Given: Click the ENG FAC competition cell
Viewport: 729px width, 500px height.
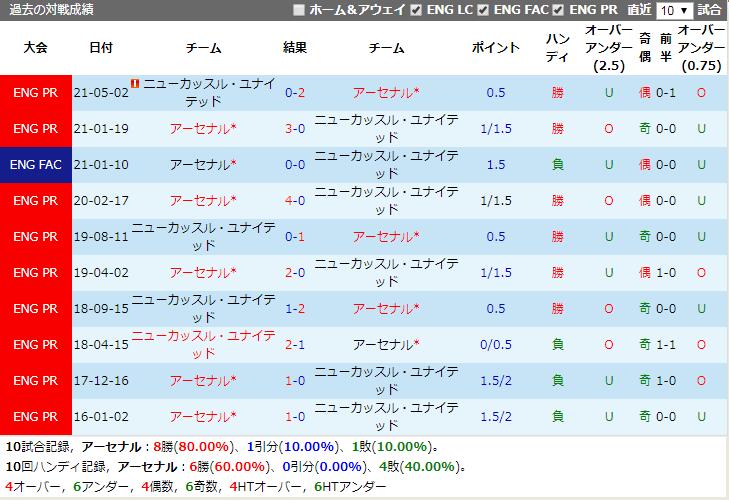Looking at the screenshot, I should tap(36, 165).
